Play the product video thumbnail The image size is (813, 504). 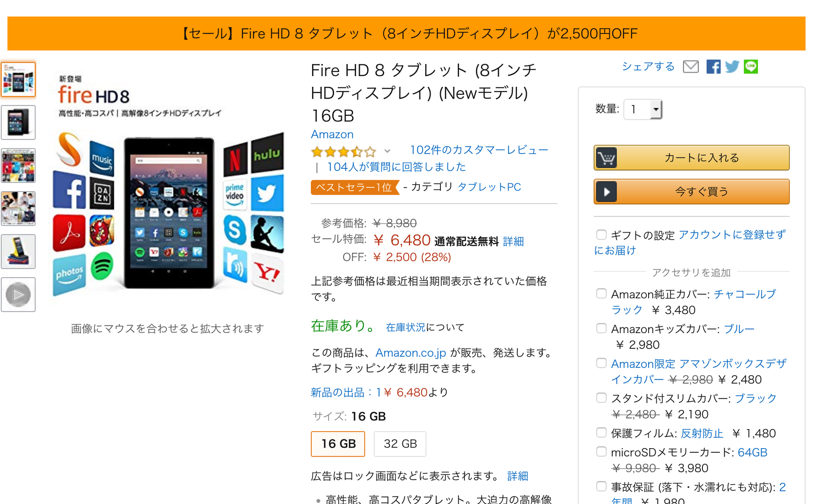coord(18,295)
